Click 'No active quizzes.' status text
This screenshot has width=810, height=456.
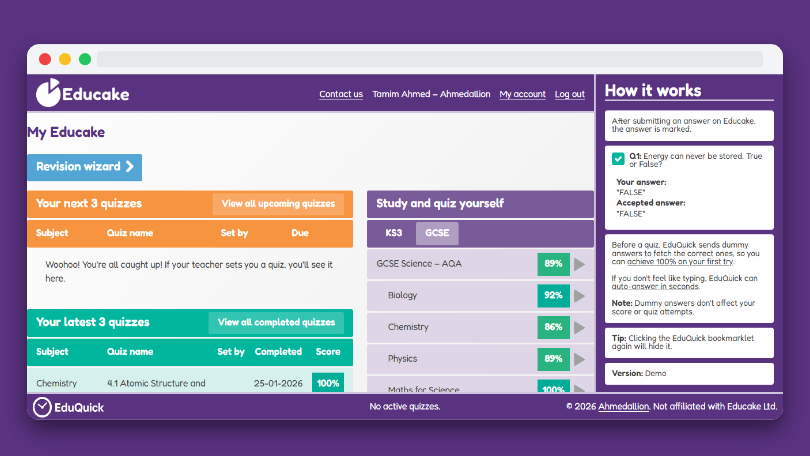[404, 406]
